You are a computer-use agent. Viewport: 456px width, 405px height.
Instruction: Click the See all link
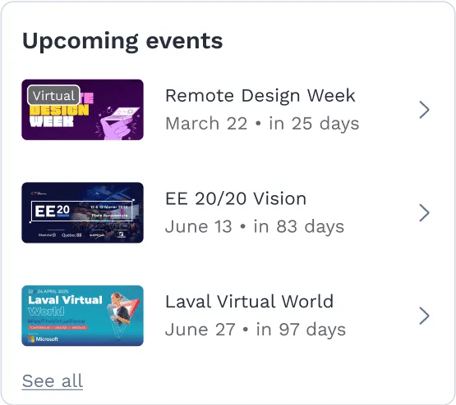(52, 381)
